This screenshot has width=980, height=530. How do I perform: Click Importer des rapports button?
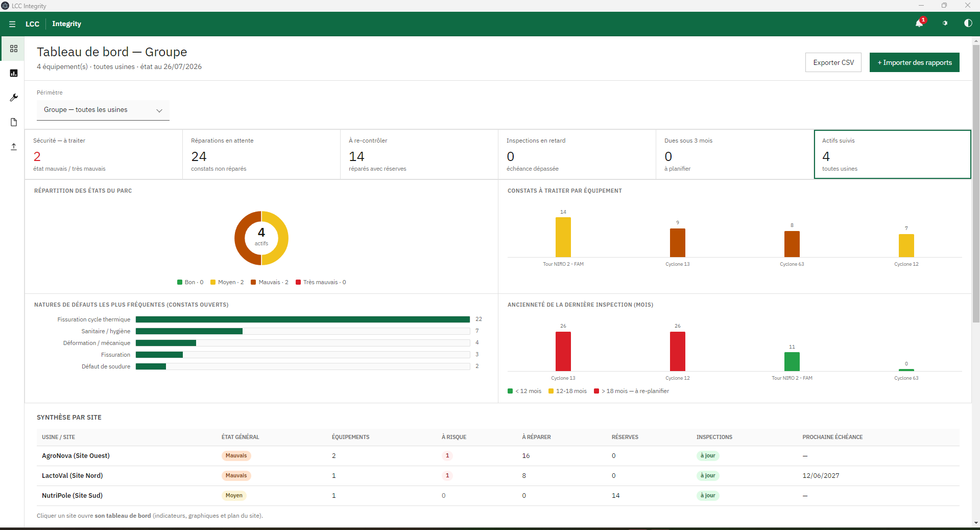tap(915, 62)
